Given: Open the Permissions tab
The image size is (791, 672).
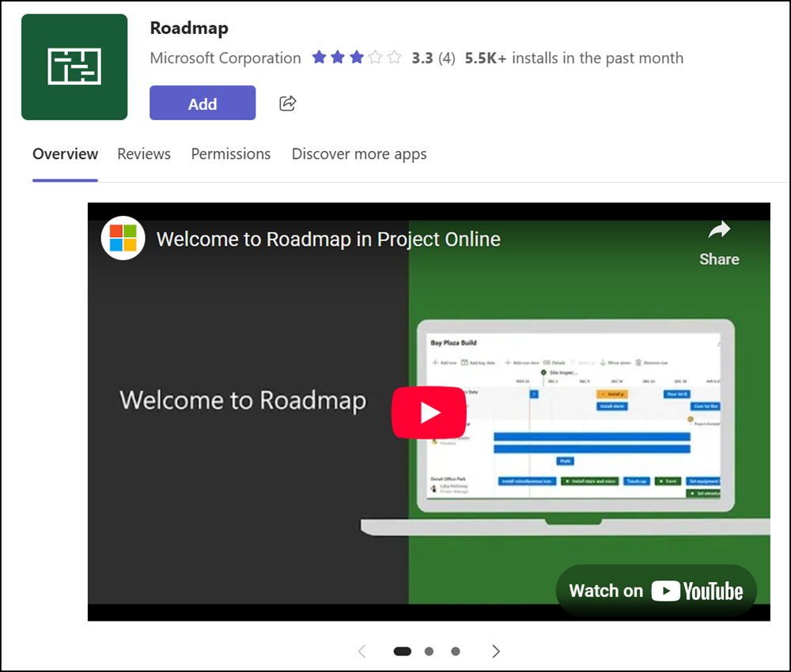Looking at the screenshot, I should (x=230, y=154).
